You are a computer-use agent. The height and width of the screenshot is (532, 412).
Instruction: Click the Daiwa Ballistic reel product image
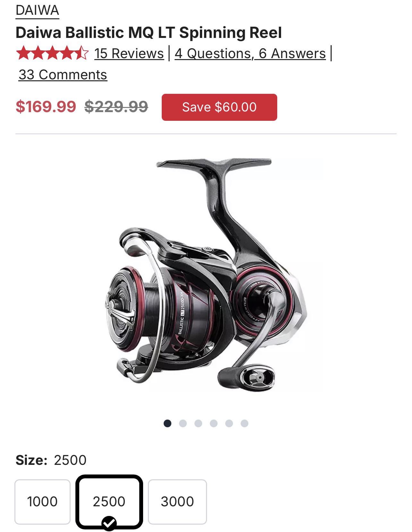[206, 275]
